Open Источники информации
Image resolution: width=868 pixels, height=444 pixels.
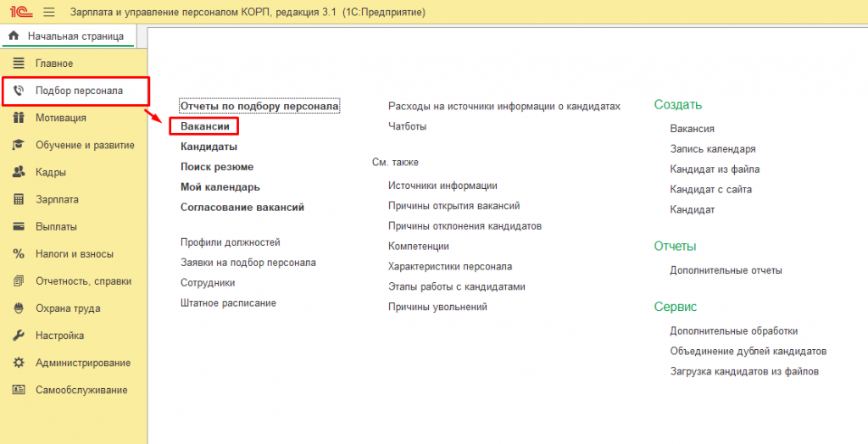(442, 186)
